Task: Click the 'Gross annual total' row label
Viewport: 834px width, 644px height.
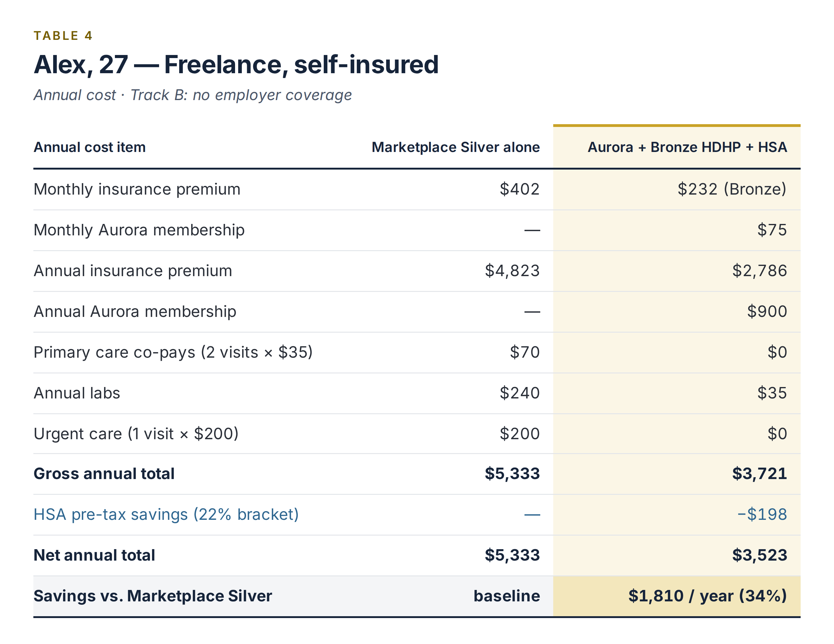Action: point(104,474)
